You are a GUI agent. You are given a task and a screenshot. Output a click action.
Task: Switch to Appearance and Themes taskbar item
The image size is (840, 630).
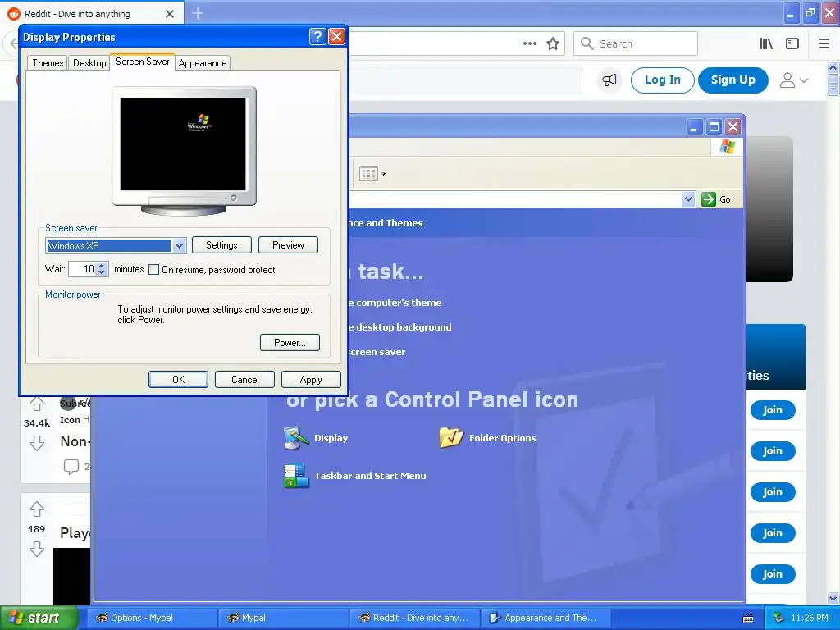click(x=546, y=618)
